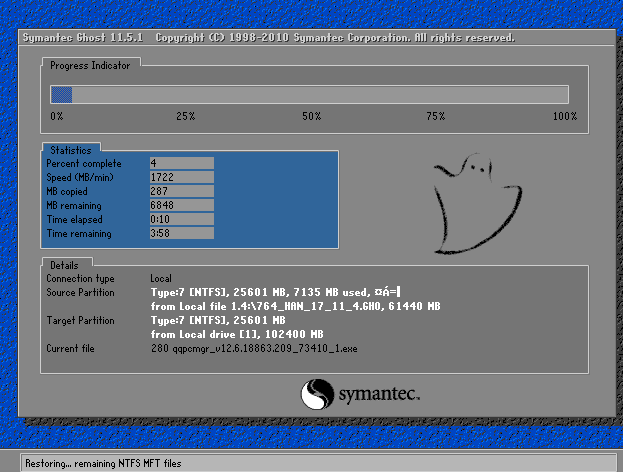Click the Time remaining label
The width and height of the screenshot is (623, 472).
79,233
